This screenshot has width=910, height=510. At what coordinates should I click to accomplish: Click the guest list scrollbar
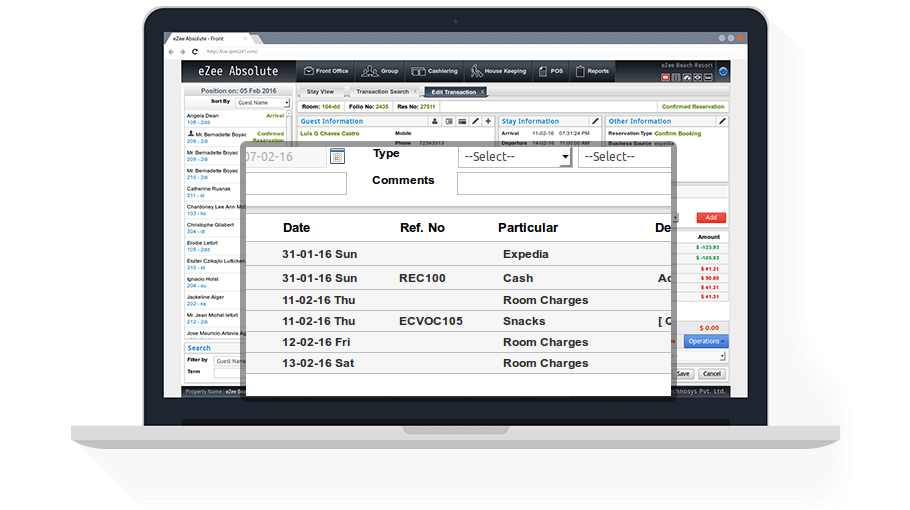point(289,125)
